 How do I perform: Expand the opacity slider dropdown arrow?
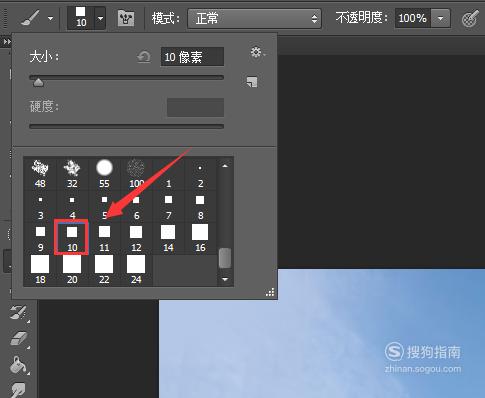coord(440,18)
